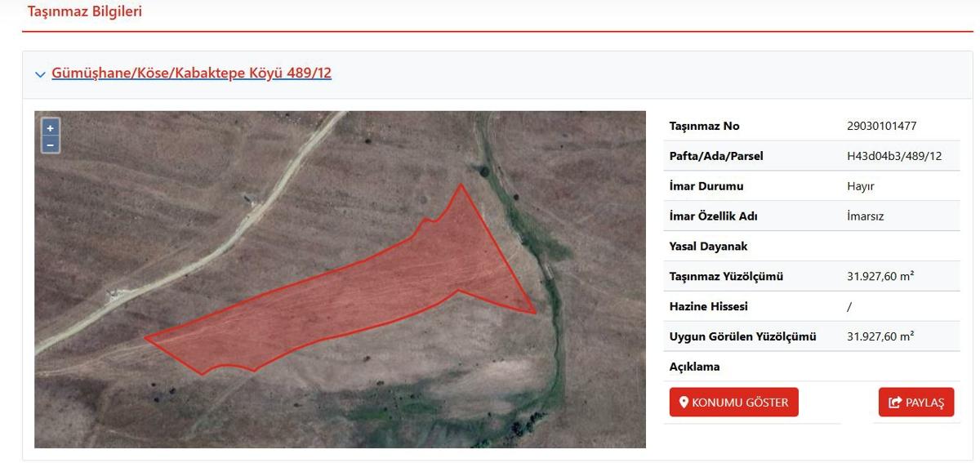
Task: Click the location pin icon in KONUMU GÖSTER
Action: point(684,403)
